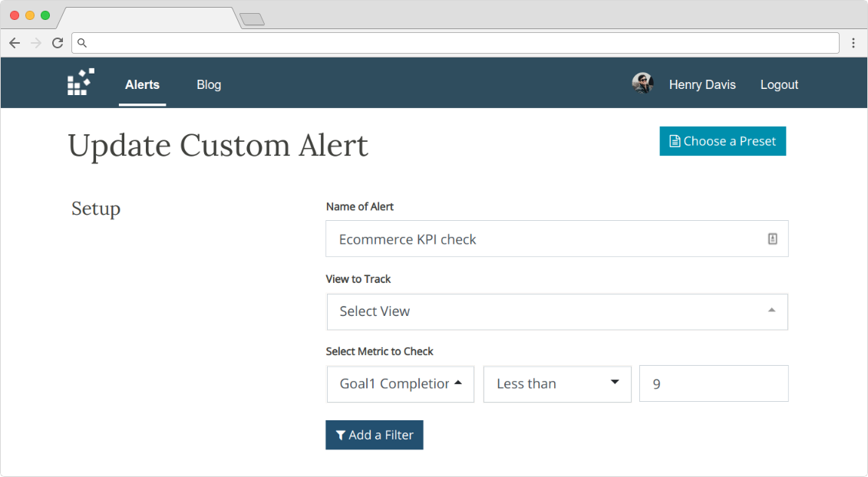
Task: Click the browser forward arrow
Action: (x=36, y=43)
